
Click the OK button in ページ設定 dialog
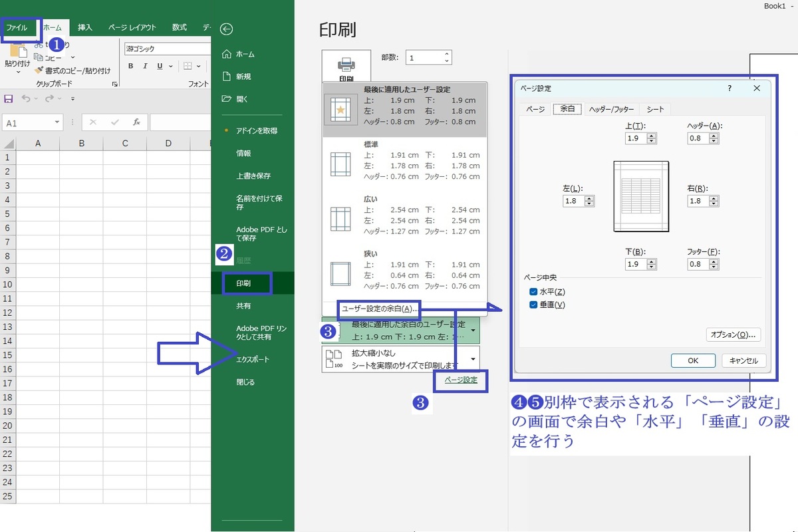[x=693, y=360]
